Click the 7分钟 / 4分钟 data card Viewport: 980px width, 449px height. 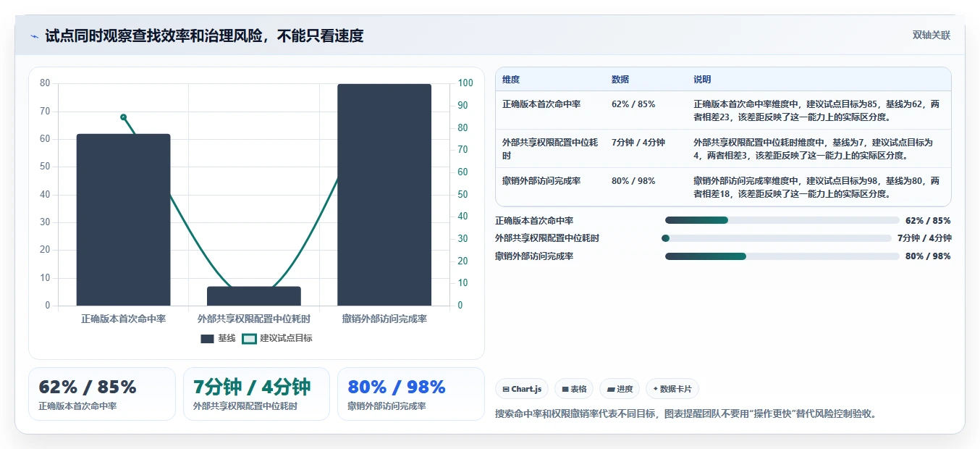point(256,394)
